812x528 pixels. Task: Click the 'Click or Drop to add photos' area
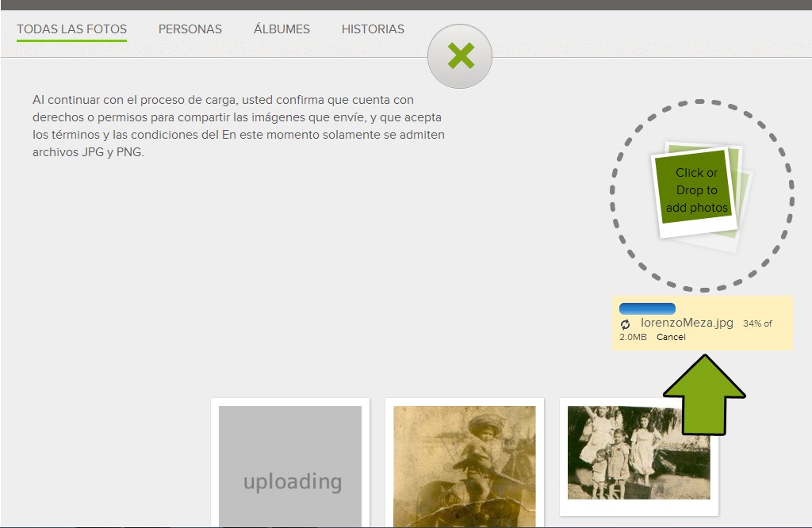tap(702, 195)
